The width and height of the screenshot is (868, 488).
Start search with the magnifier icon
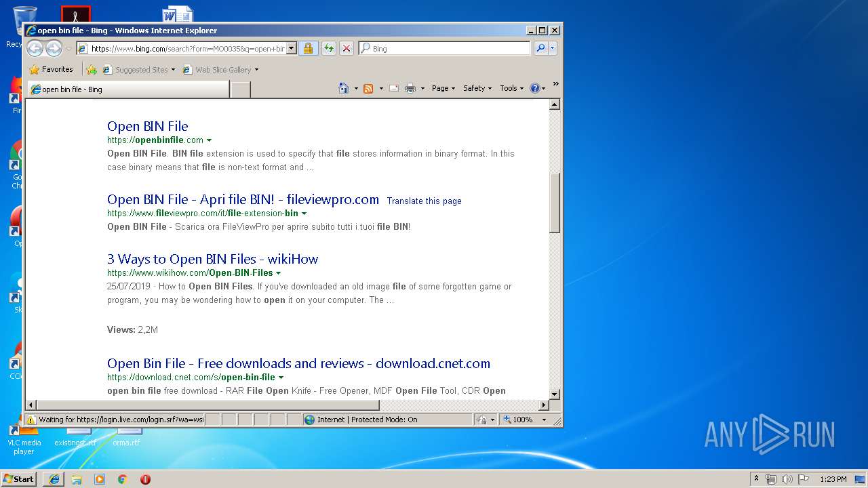[540, 48]
